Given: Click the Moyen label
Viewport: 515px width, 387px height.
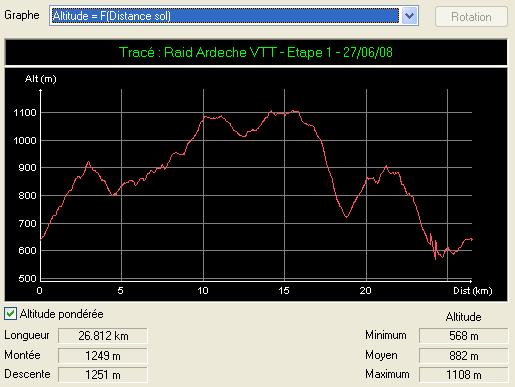Looking at the screenshot, I should click(381, 355).
